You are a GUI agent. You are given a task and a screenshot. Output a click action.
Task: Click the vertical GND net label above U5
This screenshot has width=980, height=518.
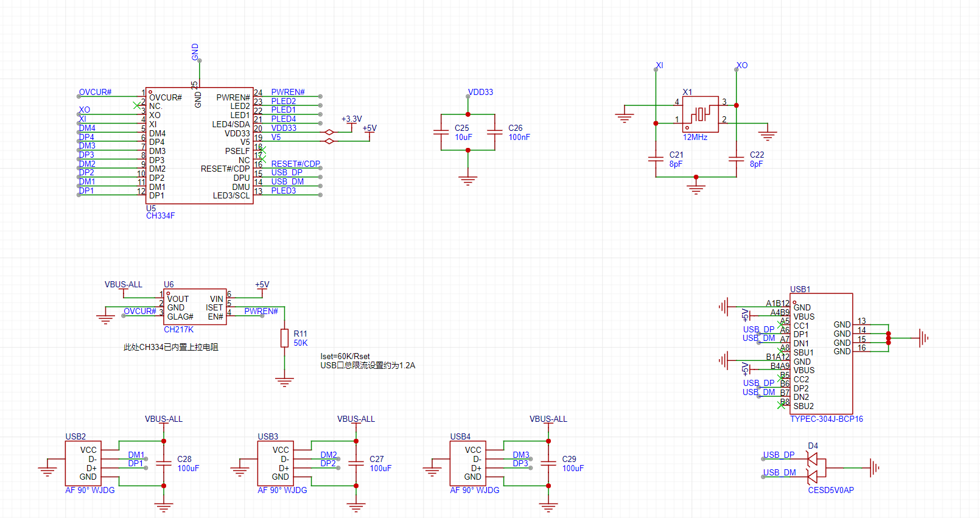pyautogui.click(x=195, y=52)
